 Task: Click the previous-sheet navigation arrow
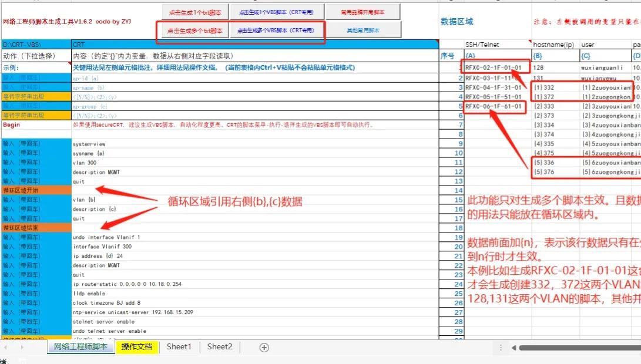point(5,347)
